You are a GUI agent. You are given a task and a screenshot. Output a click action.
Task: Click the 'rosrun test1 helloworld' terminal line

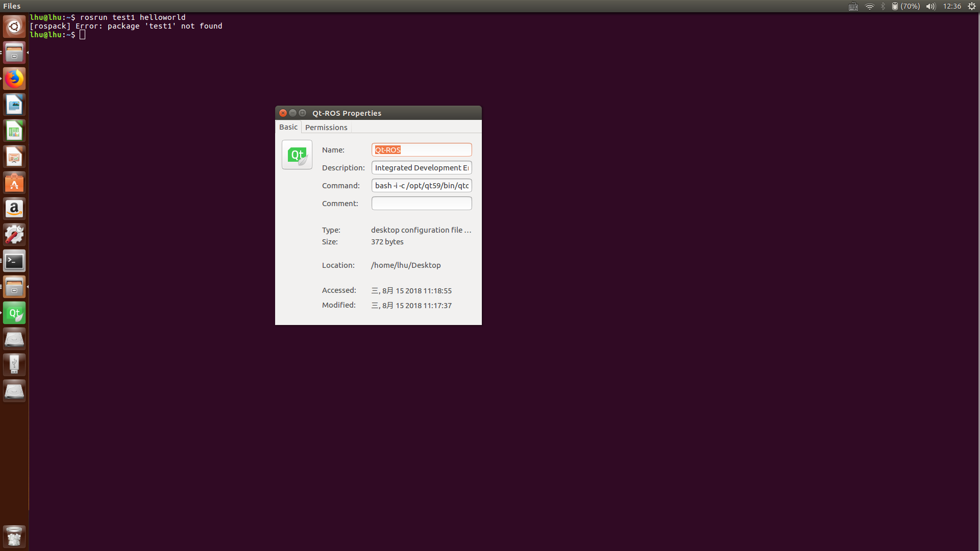pyautogui.click(x=133, y=17)
